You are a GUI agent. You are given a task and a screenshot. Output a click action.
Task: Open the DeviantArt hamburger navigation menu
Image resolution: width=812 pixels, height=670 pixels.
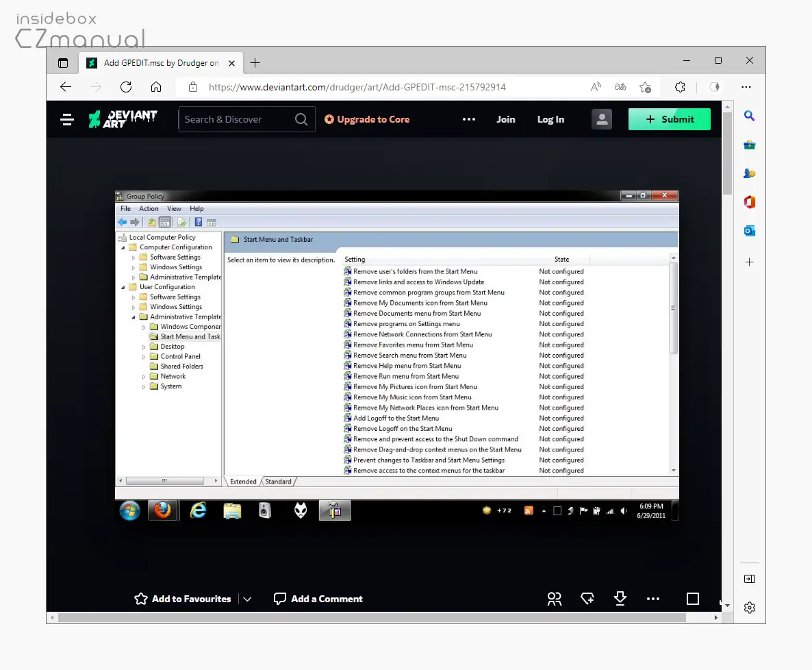67,119
